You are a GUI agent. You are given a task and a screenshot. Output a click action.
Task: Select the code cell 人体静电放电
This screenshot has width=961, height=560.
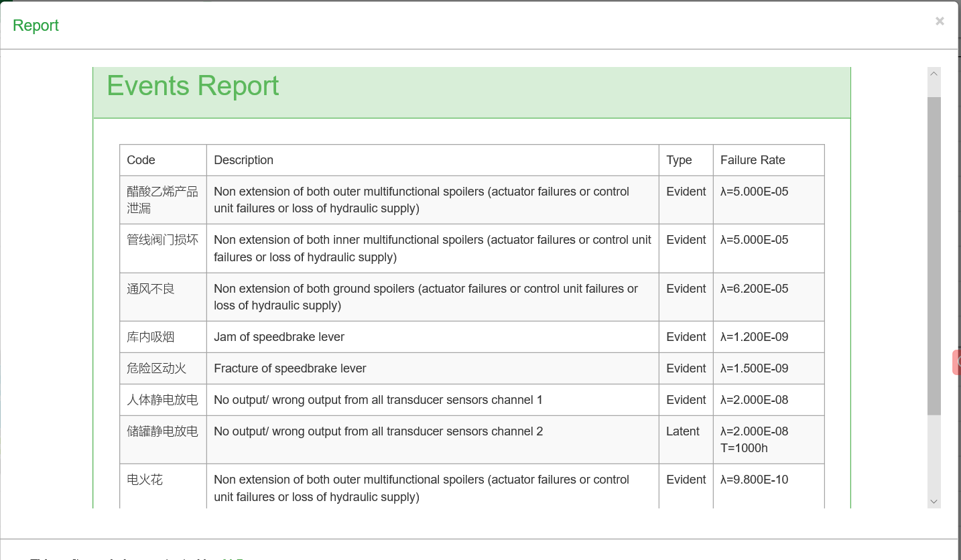pos(163,400)
